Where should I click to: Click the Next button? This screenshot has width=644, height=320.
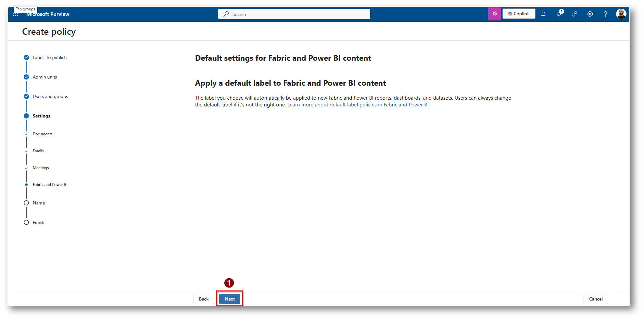[x=230, y=299]
